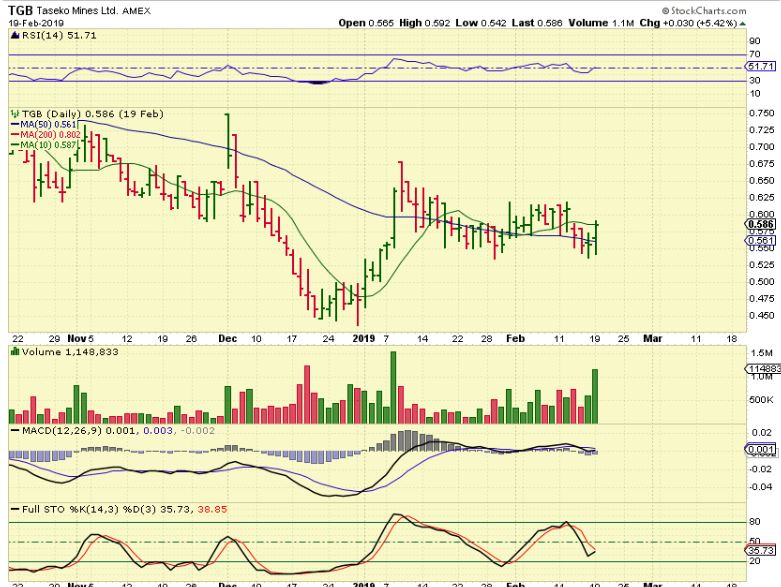
Task: Click the High 0.592 value
Action: pos(424,23)
